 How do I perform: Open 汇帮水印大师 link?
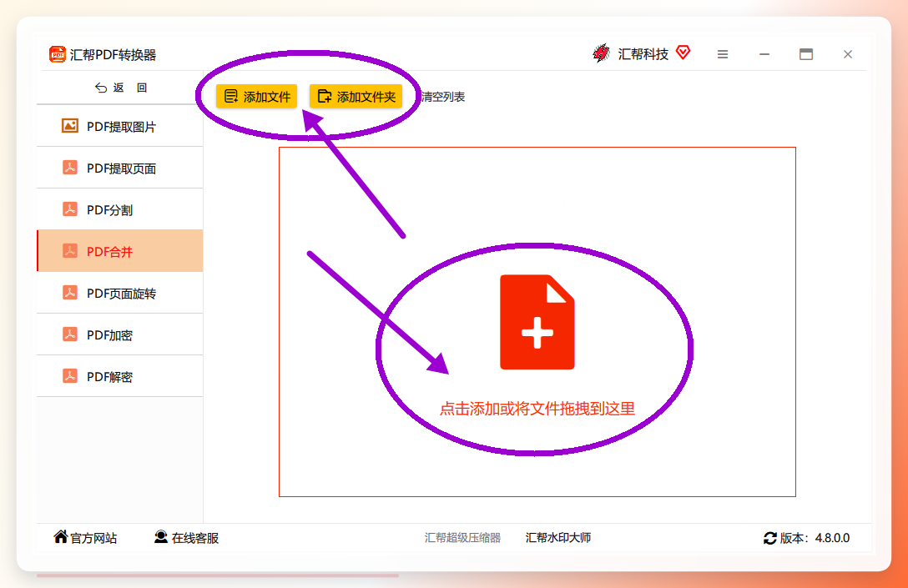(x=558, y=538)
